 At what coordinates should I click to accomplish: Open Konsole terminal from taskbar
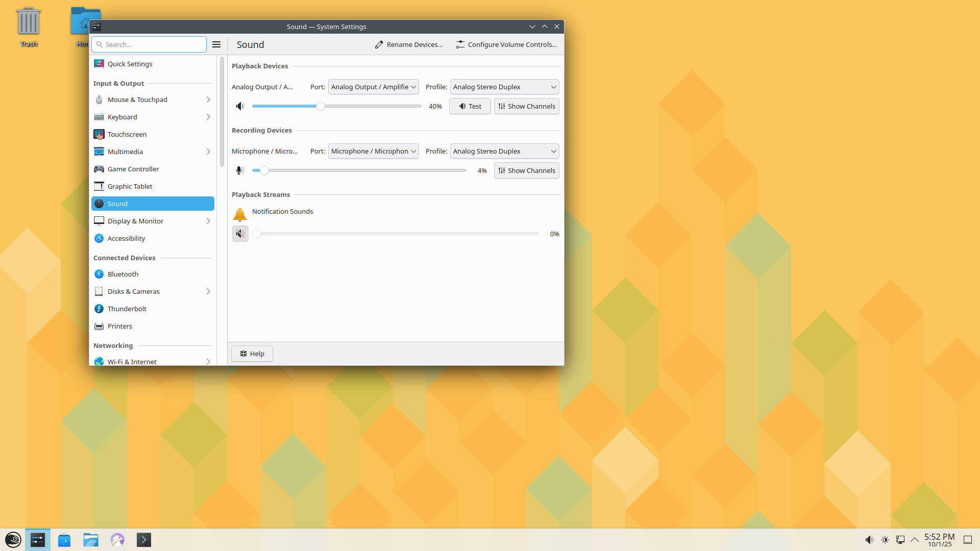click(x=144, y=540)
